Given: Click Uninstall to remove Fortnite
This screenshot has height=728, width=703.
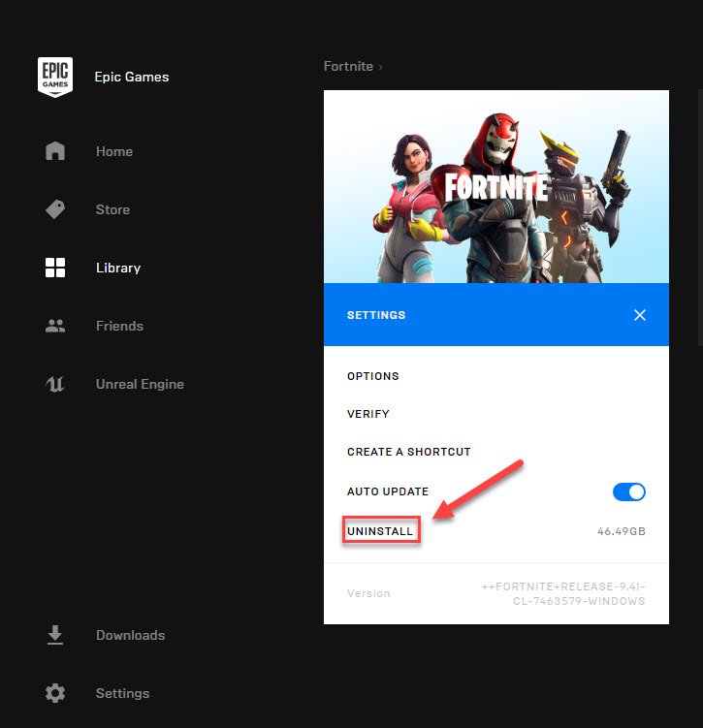Looking at the screenshot, I should click(380, 531).
